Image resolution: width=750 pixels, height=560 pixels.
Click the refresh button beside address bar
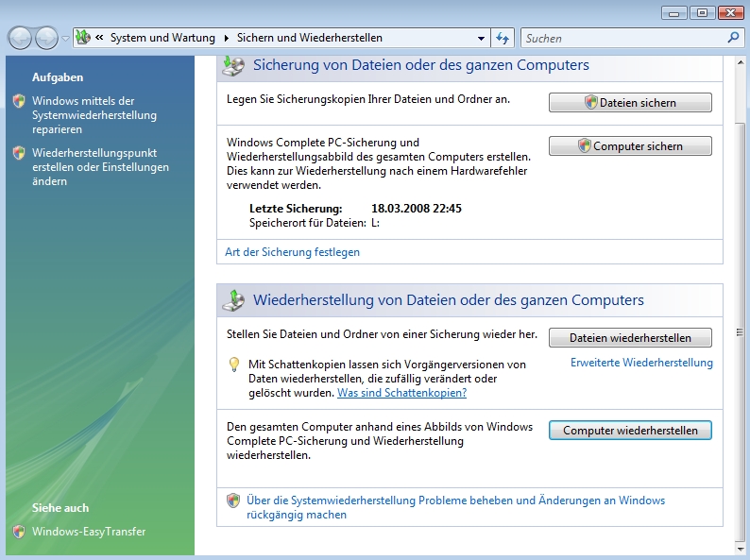pos(503,39)
